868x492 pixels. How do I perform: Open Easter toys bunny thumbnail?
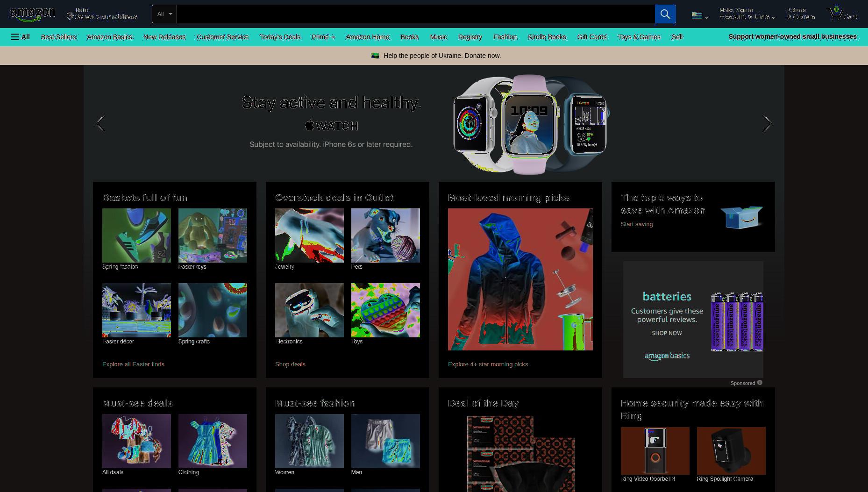(213, 235)
